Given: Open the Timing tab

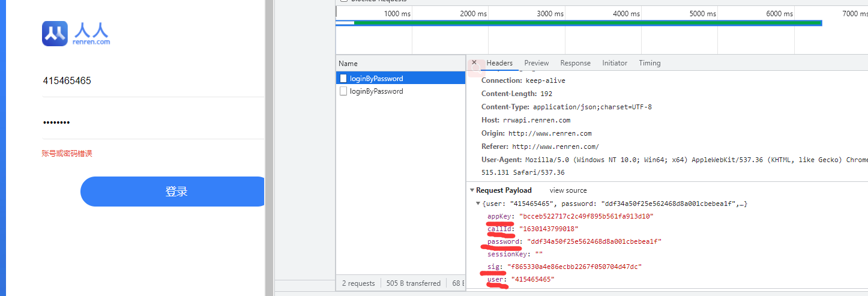Looking at the screenshot, I should pos(649,63).
